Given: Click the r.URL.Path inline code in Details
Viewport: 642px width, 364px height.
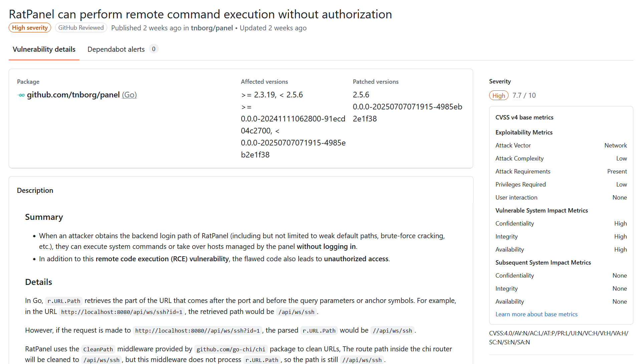Looking at the screenshot, I should 64,301.
